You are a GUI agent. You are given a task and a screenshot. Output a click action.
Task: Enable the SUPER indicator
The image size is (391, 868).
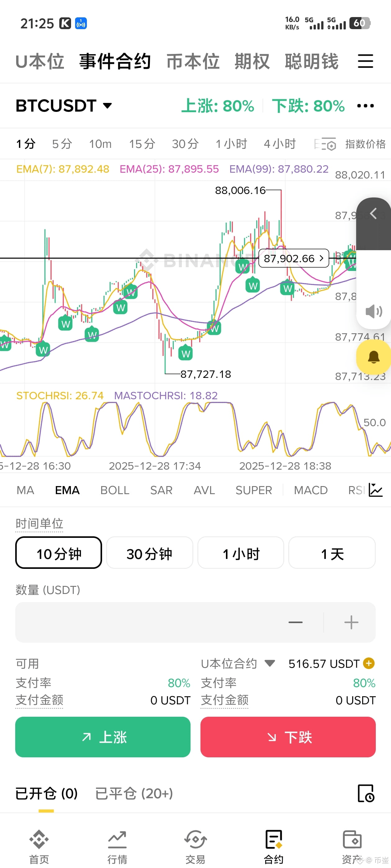click(x=254, y=490)
